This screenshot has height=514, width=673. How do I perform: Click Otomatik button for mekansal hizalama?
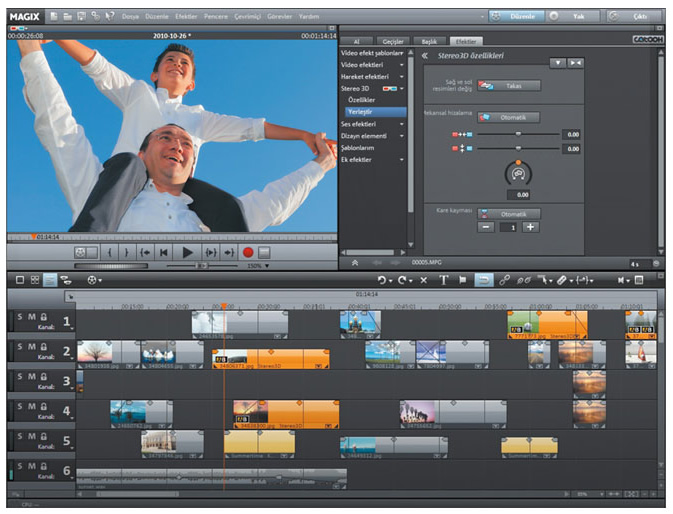pos(509,118)
